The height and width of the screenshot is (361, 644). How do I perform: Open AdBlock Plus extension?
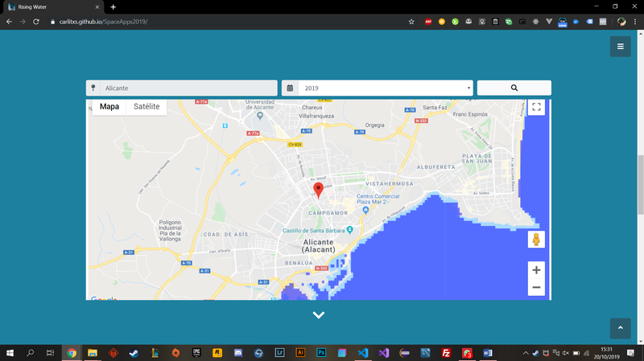(x=428, y=22)
